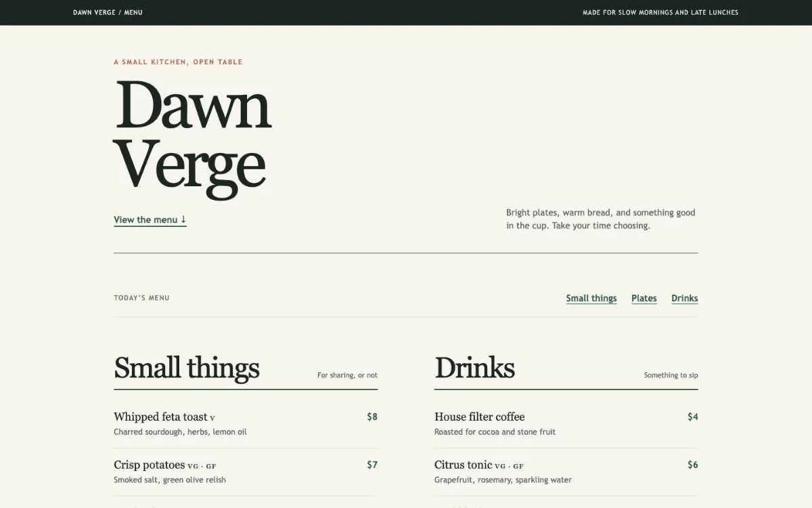Viewport: 812px width, 508px height.
Task: Click the 'Drinks' section heading
Action: [x=474, y=368]
